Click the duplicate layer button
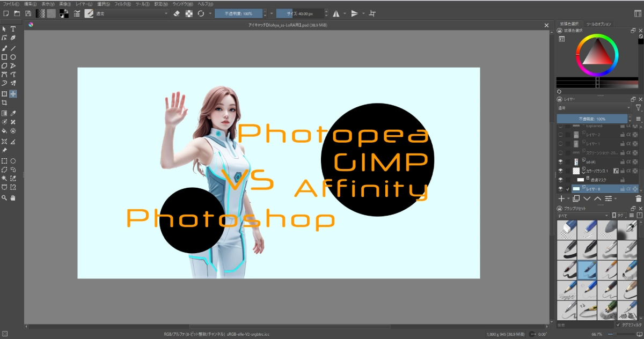This screenshot has width=644, height=339. point(576,198)
